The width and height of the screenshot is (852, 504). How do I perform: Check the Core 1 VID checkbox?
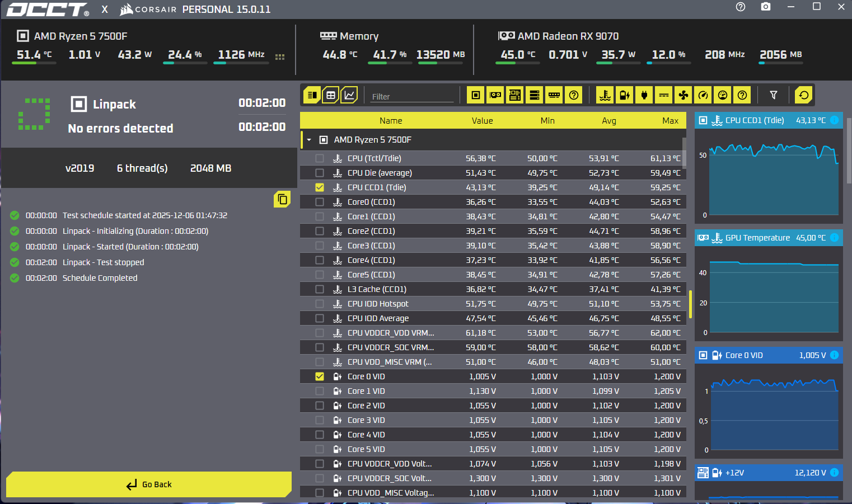pos(320,391)
